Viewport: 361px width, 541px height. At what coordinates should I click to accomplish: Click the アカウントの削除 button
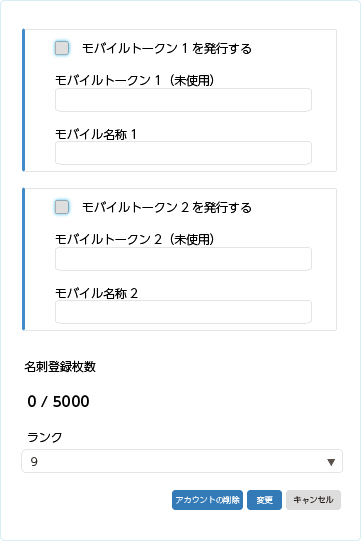click(x=207, y=500)
